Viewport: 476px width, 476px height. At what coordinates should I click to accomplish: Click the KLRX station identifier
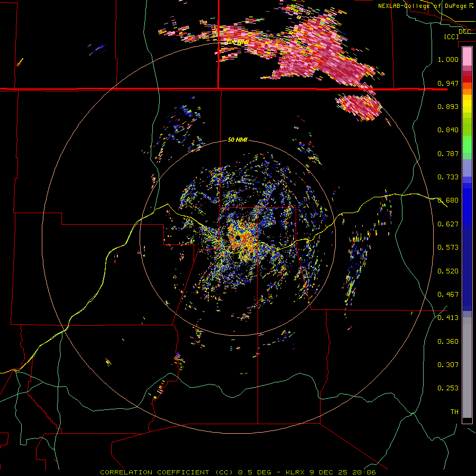click(295, 472)
